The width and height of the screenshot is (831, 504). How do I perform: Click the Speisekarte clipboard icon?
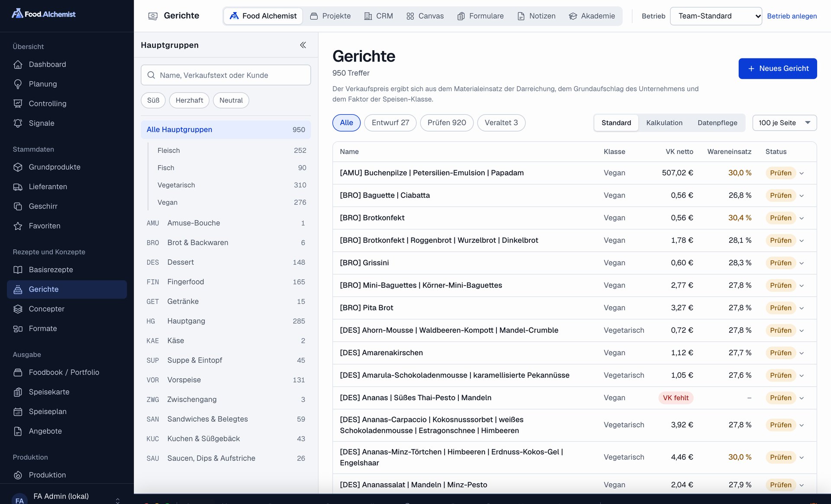pyautogui.click(x=18, y=392)
